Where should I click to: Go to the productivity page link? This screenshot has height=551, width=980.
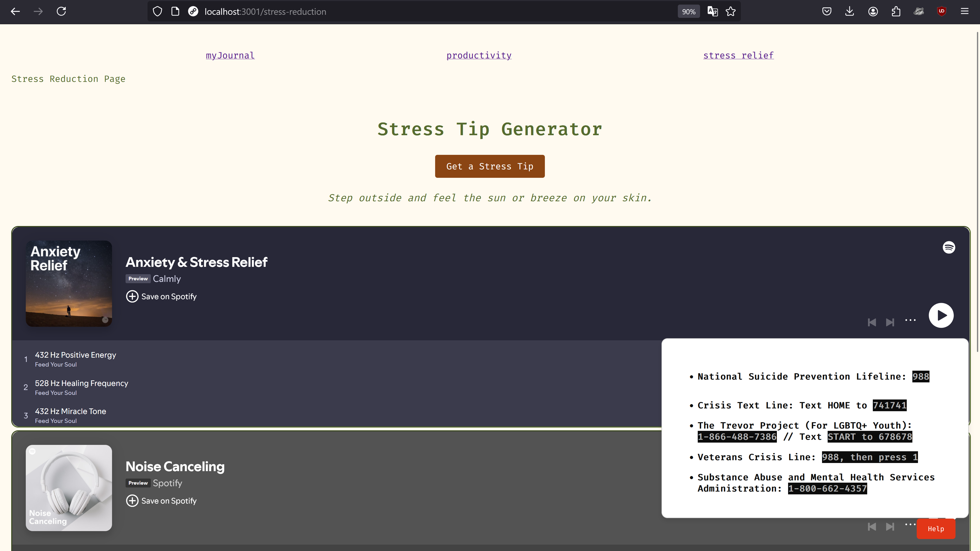click(479, 56)
